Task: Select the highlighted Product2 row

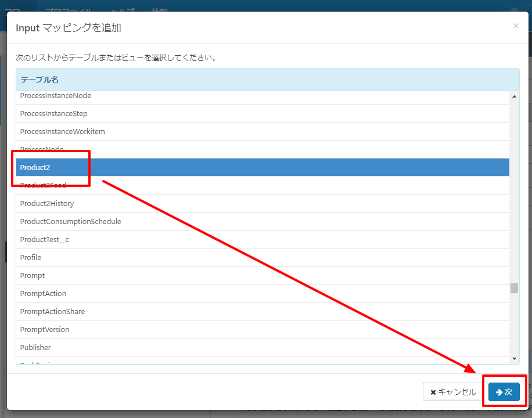Action: (263, 167)
